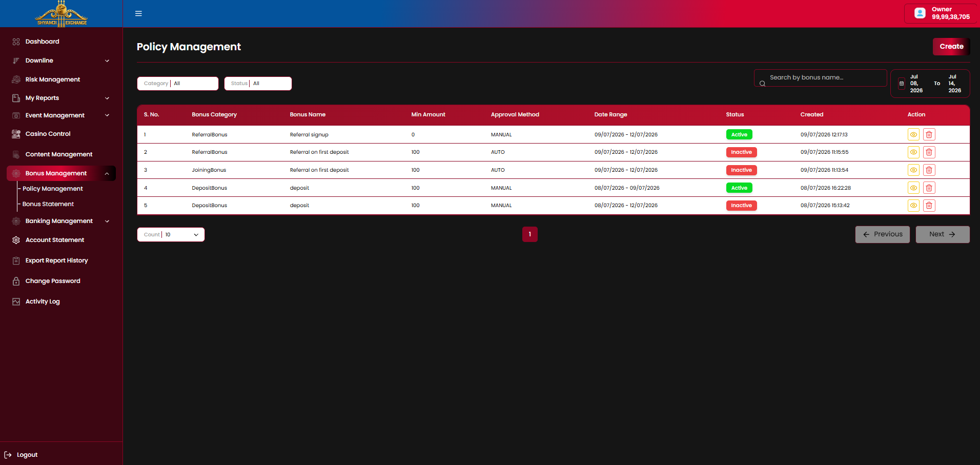
Task: Focus the Search by bonus name field
Action: [x=821, y=78]
